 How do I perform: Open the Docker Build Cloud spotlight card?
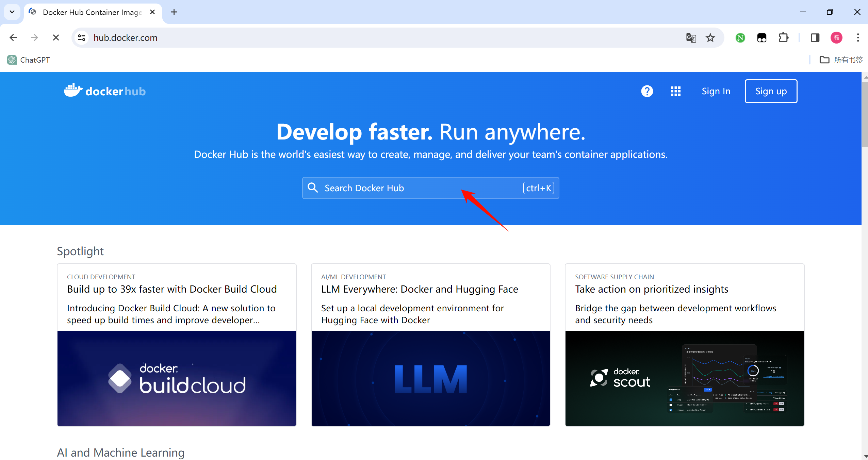[x=177, y=344]
